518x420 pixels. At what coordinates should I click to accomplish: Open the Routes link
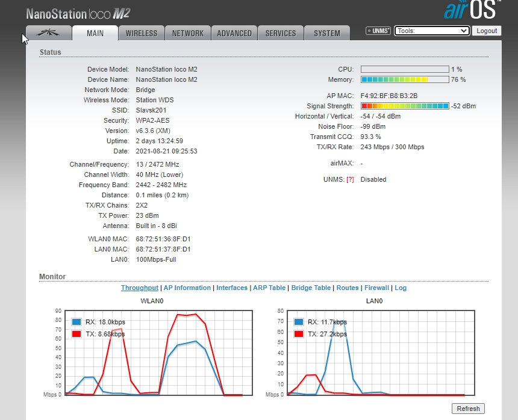click(x=348, y=288)
